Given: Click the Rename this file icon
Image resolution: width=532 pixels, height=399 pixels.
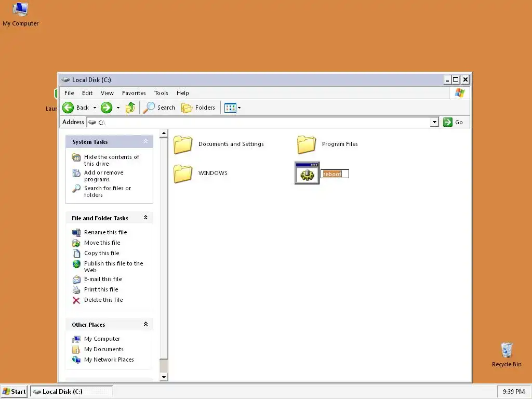Looking at the screenshot, I should 76,232.
